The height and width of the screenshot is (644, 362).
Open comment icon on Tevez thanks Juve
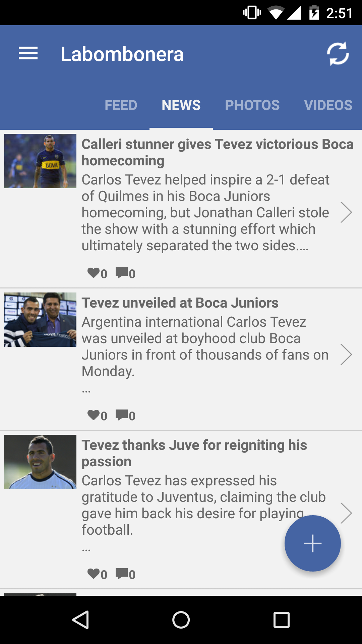[x=122, y=574]
